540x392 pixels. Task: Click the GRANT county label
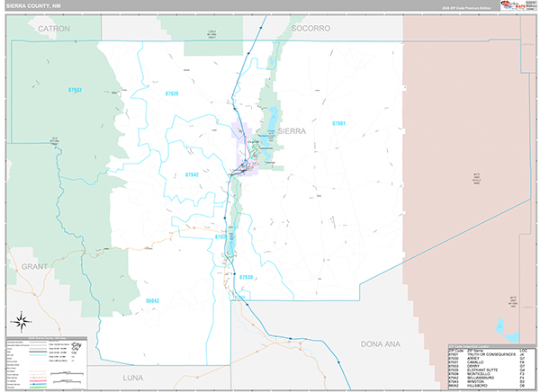point(34,266)
